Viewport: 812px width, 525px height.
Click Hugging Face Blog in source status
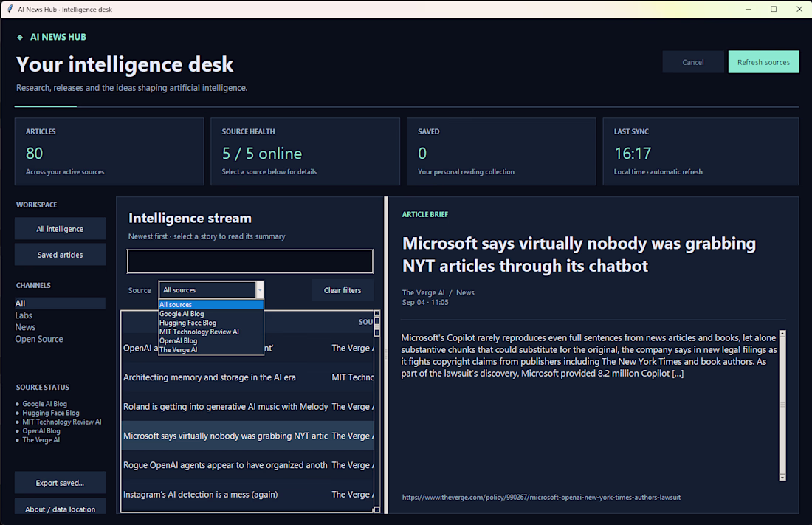click(51, 413)
